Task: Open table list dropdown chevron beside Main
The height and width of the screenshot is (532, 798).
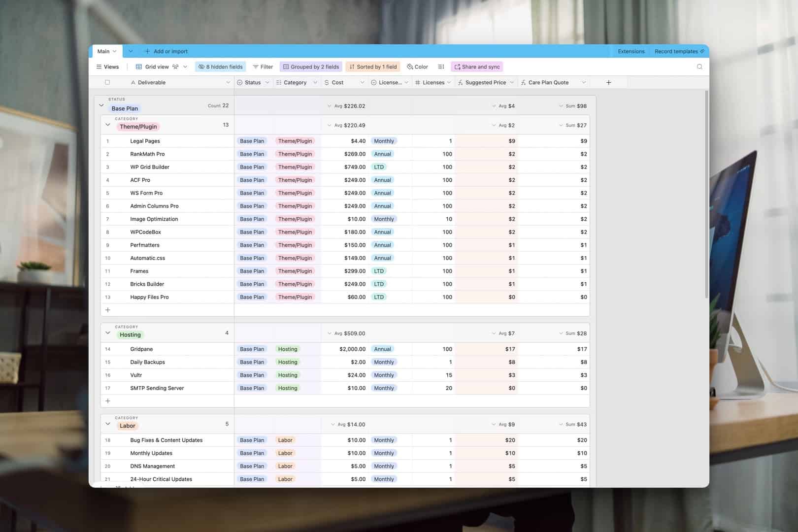Action: tap(131, 51)
